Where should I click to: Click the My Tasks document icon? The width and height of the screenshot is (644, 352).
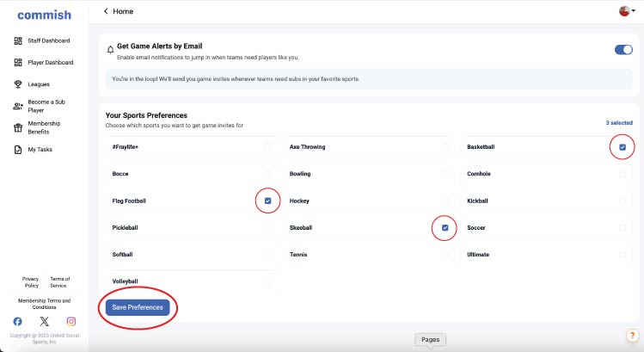18,150
